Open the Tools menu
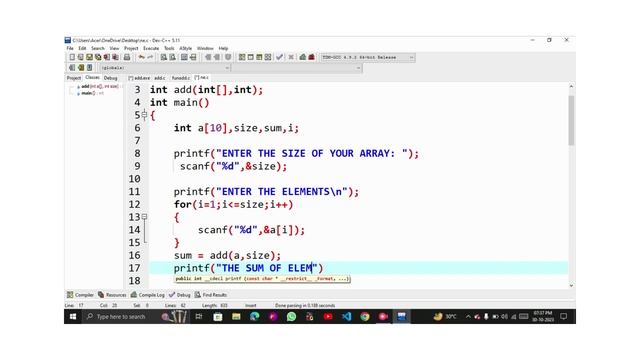The image size is (640, 360). (x=169, y=48)
